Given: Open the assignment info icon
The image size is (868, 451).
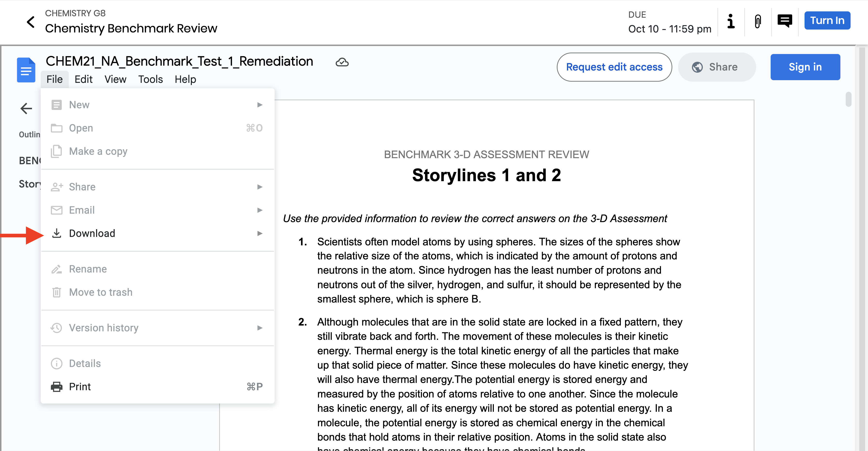Looking at the screenshot, I should (730, 22).
